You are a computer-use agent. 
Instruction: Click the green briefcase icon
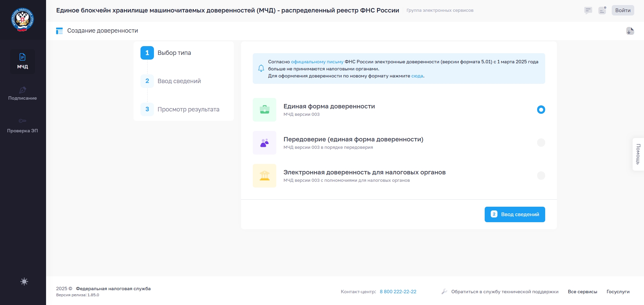point(265,110)
